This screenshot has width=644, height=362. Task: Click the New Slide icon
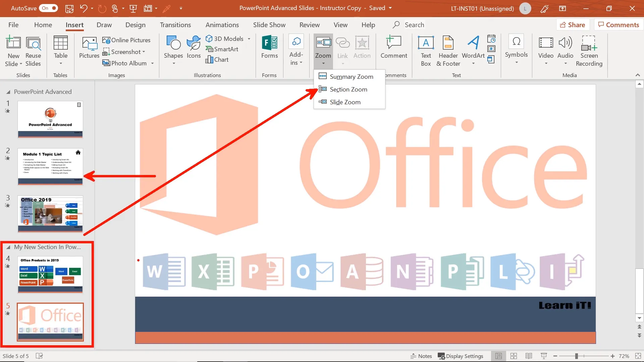tap(13, 43)
